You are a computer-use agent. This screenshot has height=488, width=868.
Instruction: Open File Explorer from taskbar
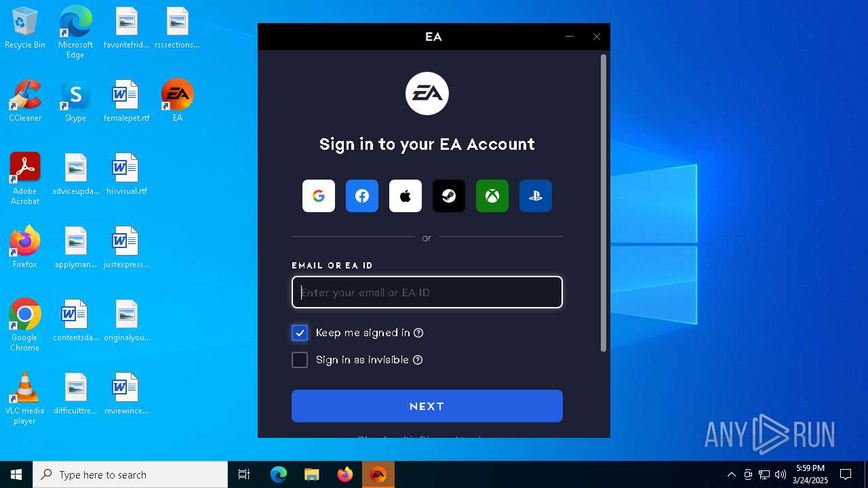(x=311, y=474)
